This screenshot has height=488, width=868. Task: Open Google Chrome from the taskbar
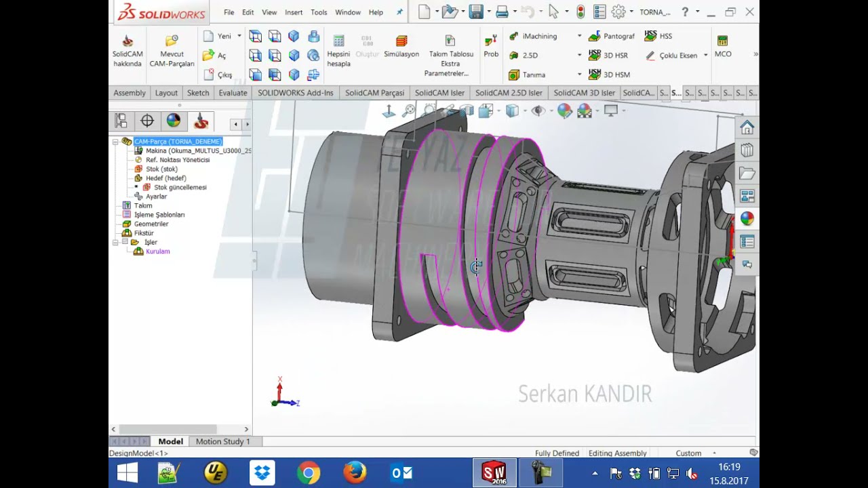coord(309,472)
